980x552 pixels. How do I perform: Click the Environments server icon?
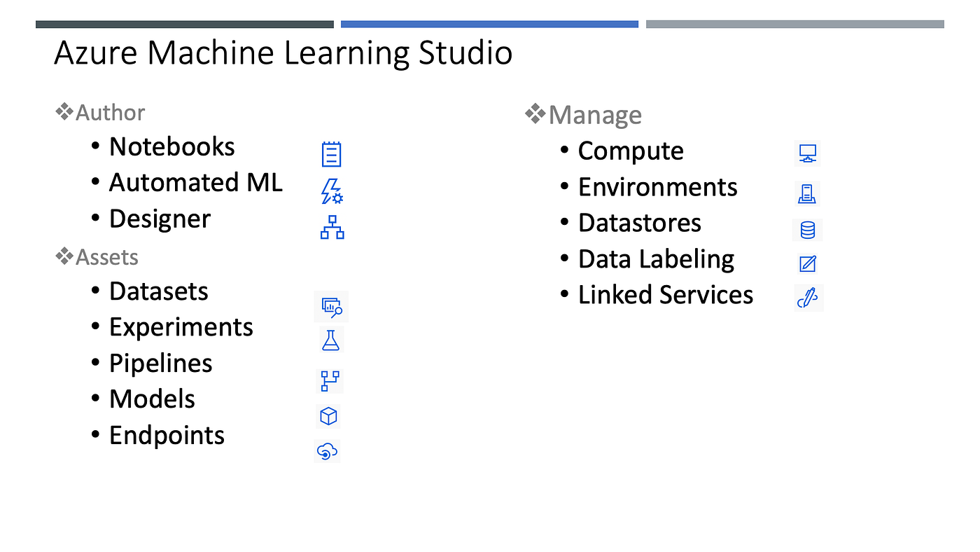coord(808,193)
